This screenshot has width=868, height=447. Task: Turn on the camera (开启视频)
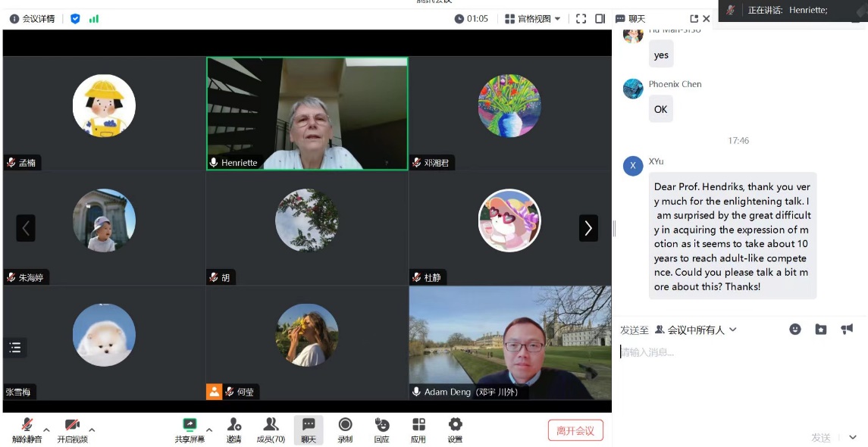(72, 429)
